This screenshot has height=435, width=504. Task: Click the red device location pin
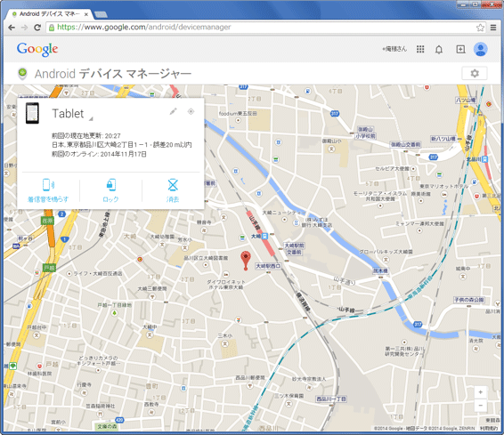[246, 260]
